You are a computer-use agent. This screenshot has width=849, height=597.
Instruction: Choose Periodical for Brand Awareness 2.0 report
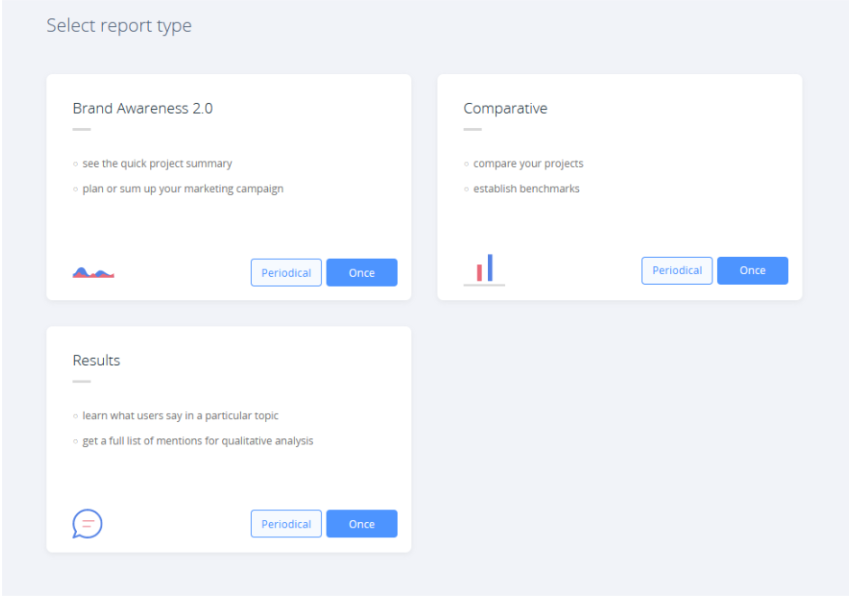(286, 273)
